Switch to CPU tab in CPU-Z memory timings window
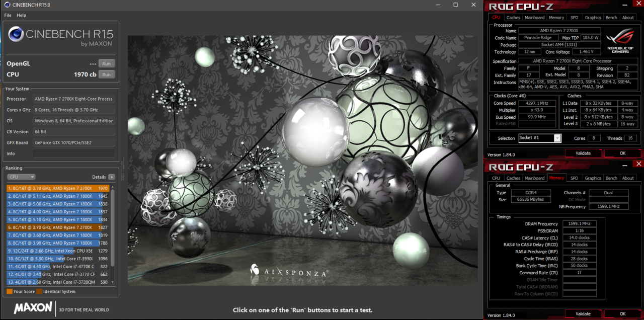Viewport: 644px width, 320px height. [496, 178]
